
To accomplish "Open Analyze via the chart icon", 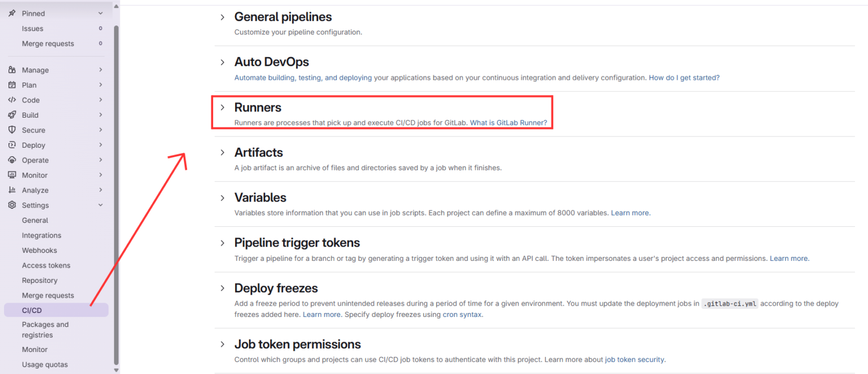I will [x=12, y=190].
